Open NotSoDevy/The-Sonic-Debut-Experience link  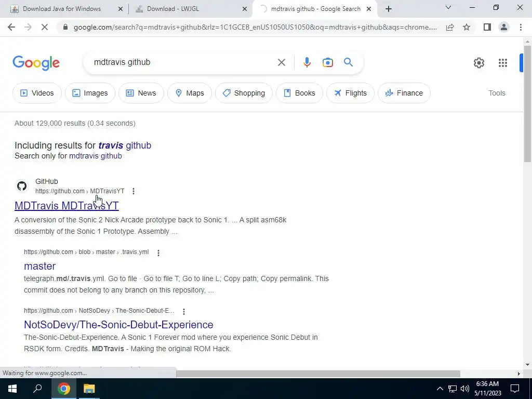click(118, 325)
